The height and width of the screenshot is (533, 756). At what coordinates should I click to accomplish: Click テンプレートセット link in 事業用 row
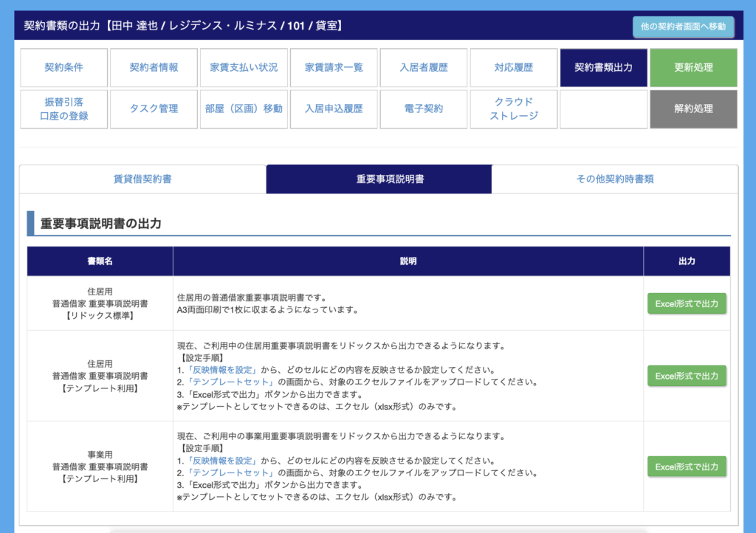pos(232,472)
